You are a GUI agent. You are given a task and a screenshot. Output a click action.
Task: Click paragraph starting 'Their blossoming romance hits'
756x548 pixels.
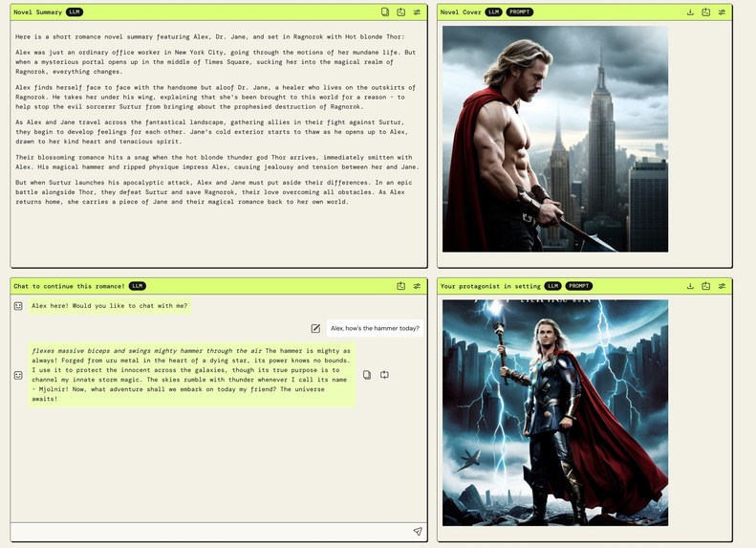(217, 162)
